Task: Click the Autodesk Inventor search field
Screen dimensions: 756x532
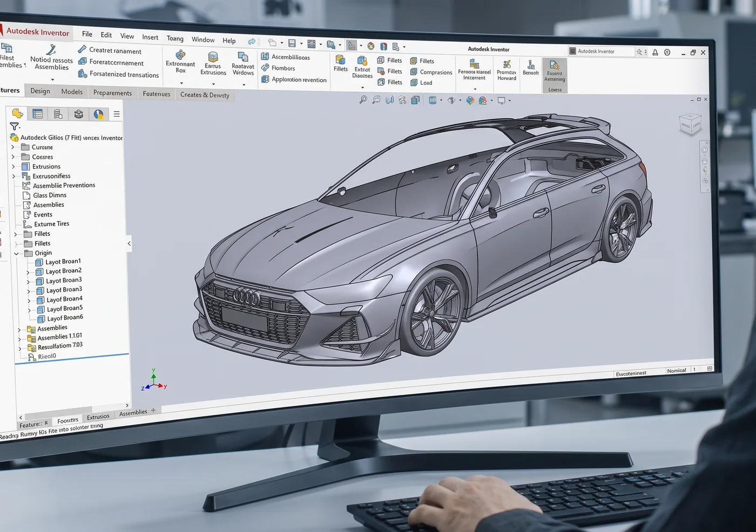Action: (601, 51)
